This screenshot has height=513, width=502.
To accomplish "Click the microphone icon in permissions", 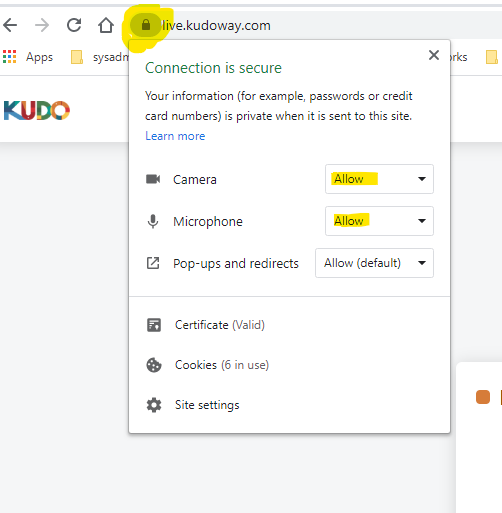I will point(153,221).
